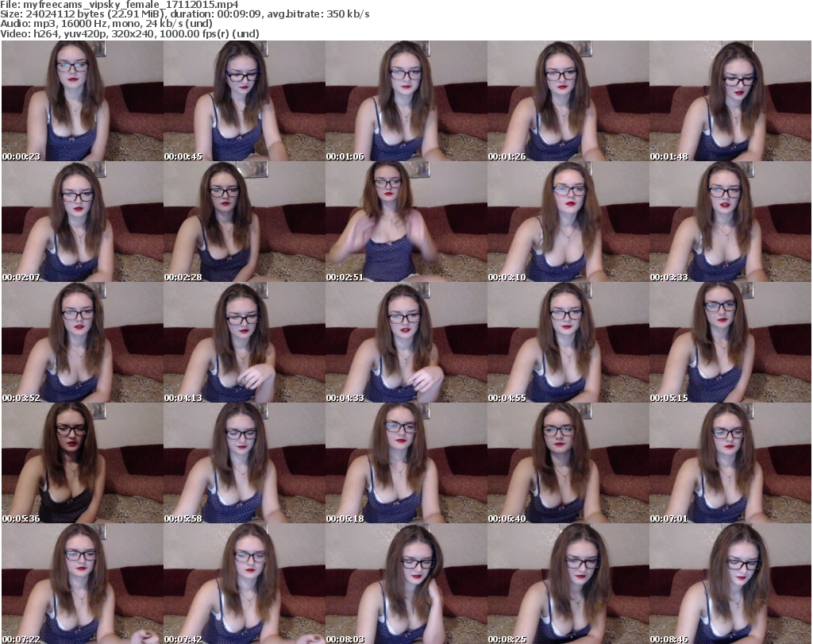Image resolution: width=813 pixels, height=644 pixels.
Task: Choose the darker frame at 00:05:36
Action: 83,463
